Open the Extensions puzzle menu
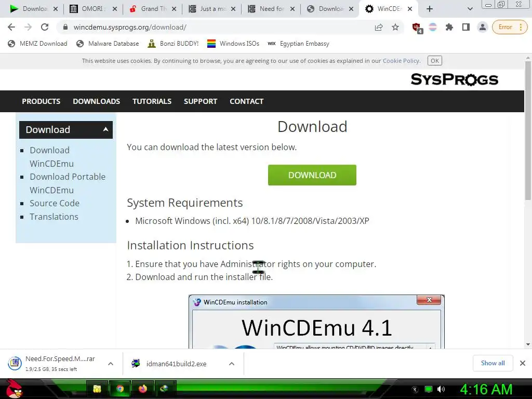 tap(449, 27)
